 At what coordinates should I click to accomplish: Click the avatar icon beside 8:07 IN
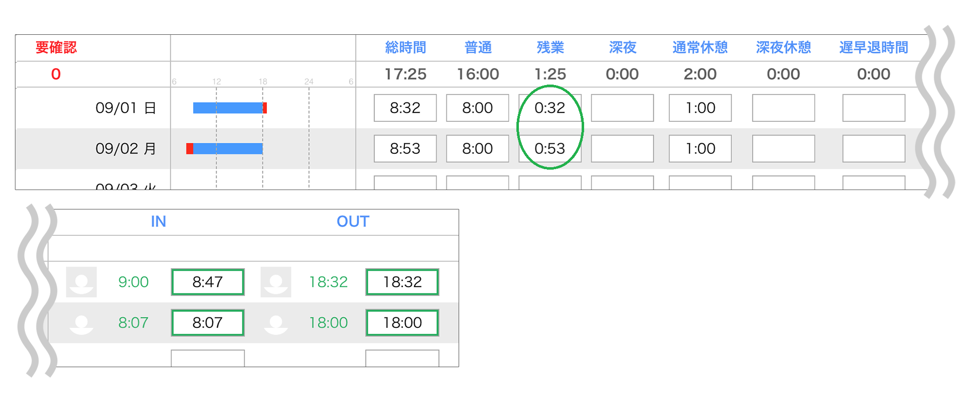coord(81,323)
